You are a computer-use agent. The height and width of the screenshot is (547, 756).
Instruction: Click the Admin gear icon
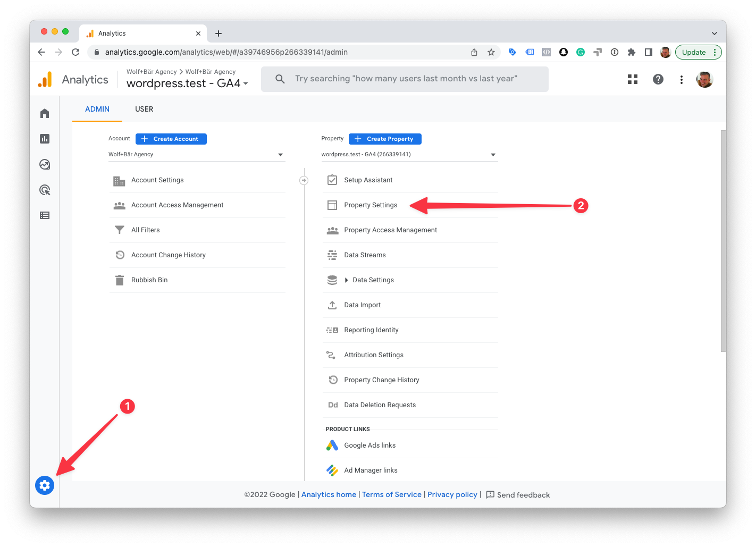click(x=45, y=485)
